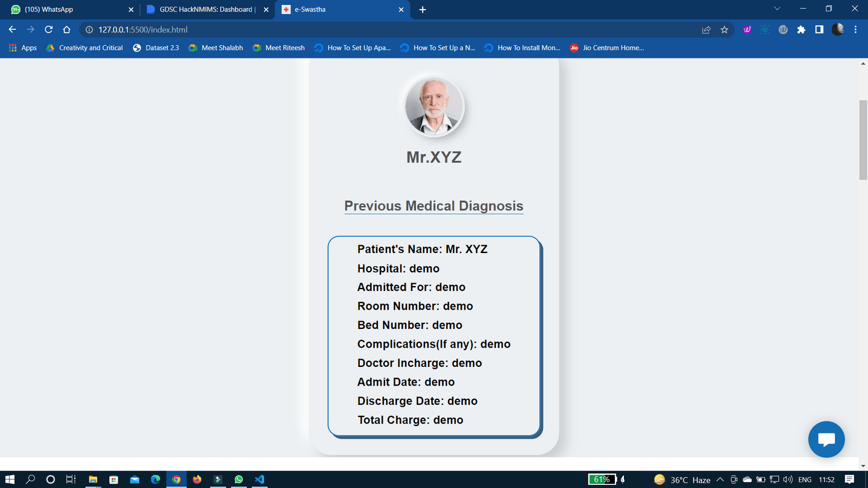Open Task View on taskbar
Screen dimensions: 868x488
71,480
